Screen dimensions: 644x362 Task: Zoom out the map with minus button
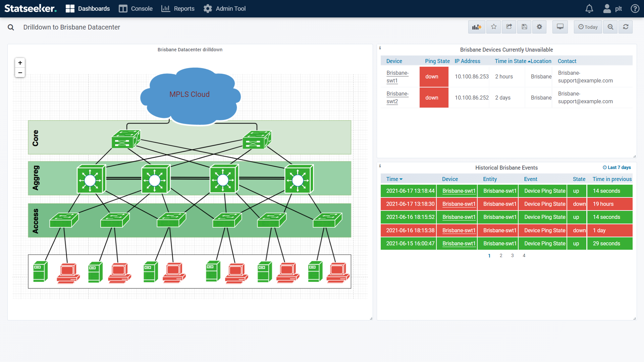[x=20, y=73]
